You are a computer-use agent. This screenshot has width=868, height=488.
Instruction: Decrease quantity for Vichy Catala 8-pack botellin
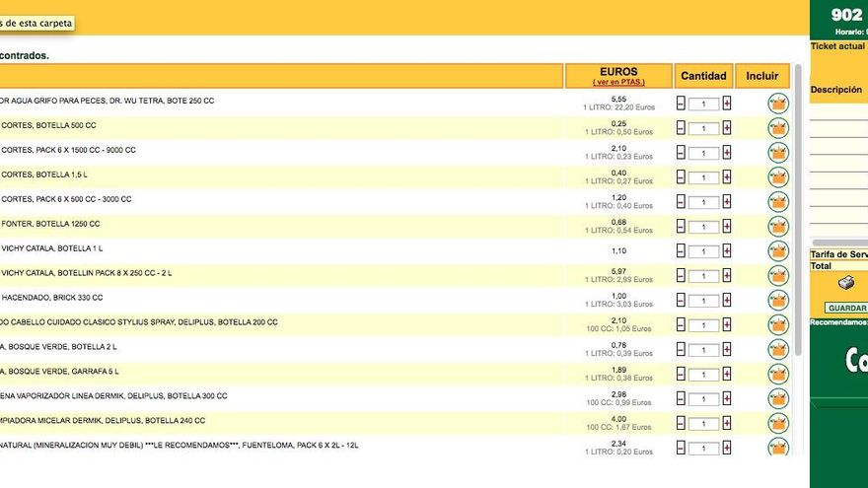(x=681, y=276)
